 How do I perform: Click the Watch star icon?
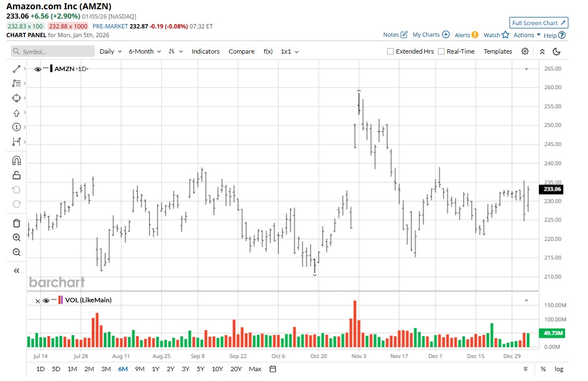tap(506, 34)
